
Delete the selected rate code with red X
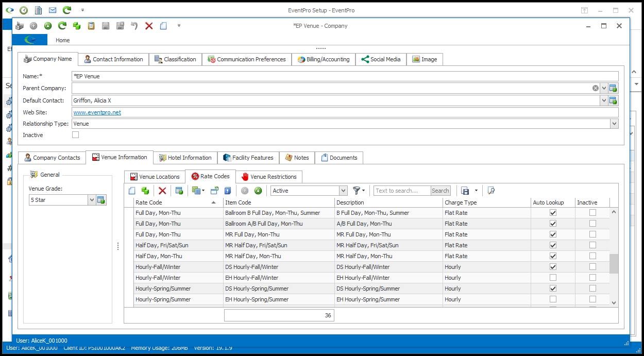pos(162,191)
